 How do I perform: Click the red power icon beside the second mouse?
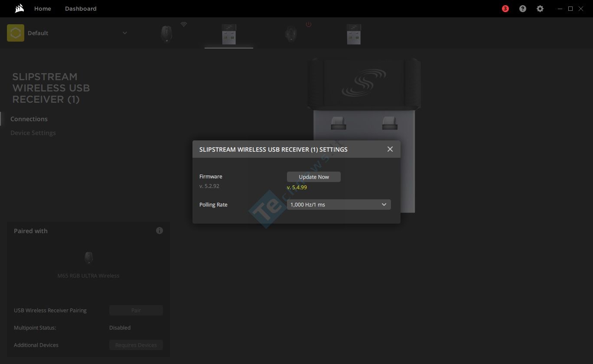(x=309, y=24)
